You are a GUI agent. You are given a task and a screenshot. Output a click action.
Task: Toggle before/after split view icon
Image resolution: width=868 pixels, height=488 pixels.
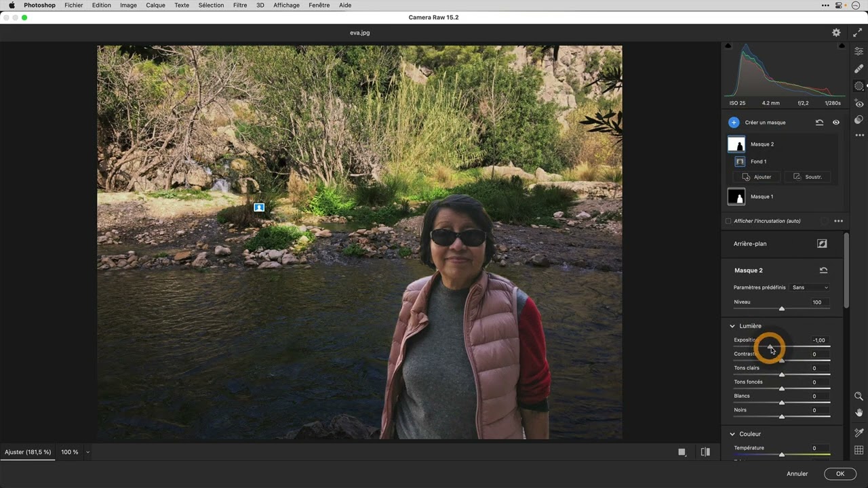tap(705, 452)
